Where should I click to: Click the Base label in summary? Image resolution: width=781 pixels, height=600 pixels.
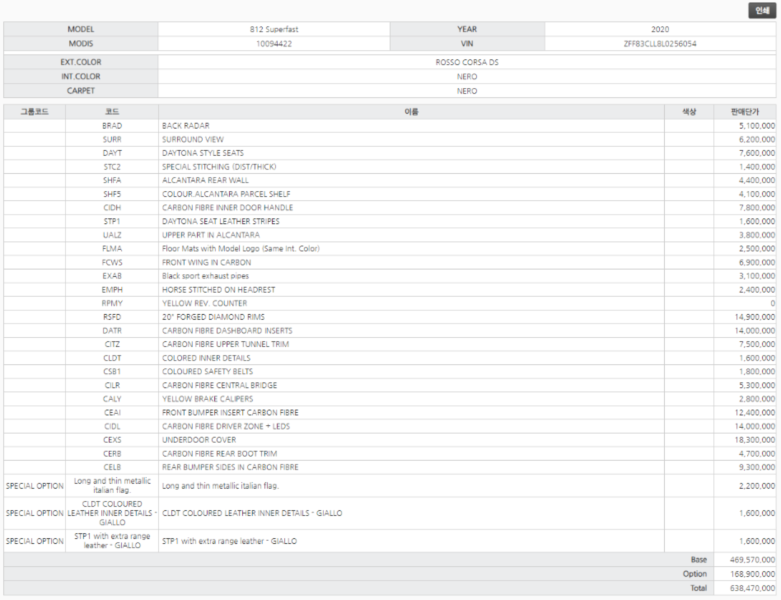coord(699,560)
